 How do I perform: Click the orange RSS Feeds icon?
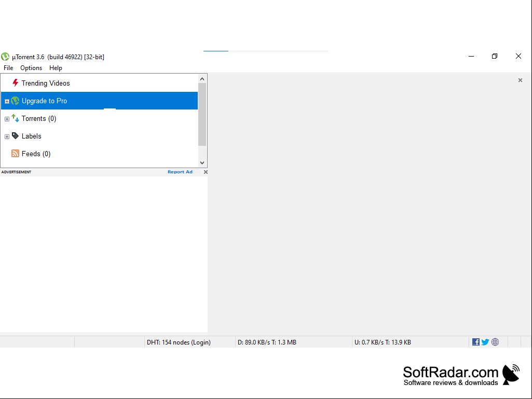click(15, 154)
